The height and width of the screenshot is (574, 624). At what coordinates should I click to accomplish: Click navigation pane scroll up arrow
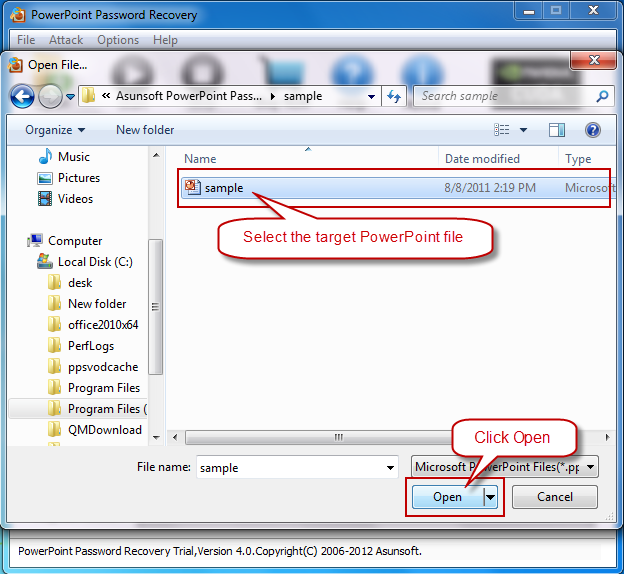156,155
